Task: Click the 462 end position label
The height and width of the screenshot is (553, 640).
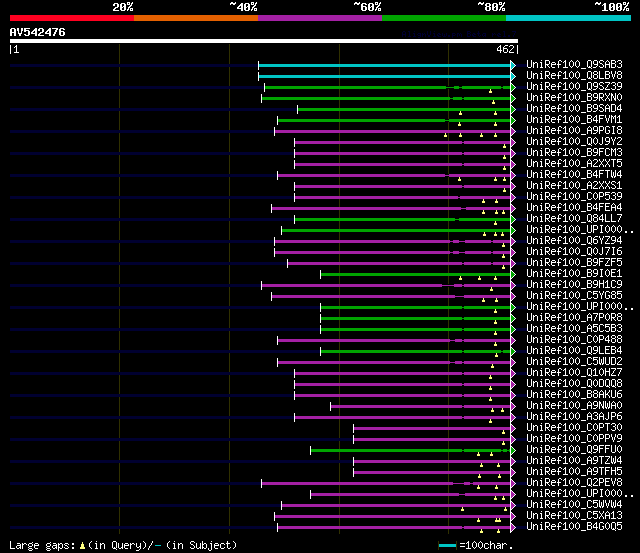Action: pyautogui.click(x=505, y=49)
